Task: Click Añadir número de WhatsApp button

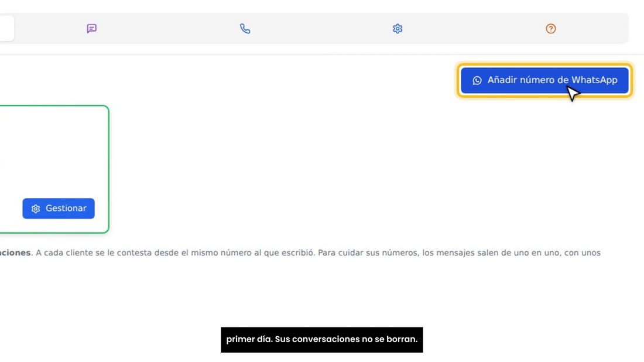Action: click(x=544, y=80)
